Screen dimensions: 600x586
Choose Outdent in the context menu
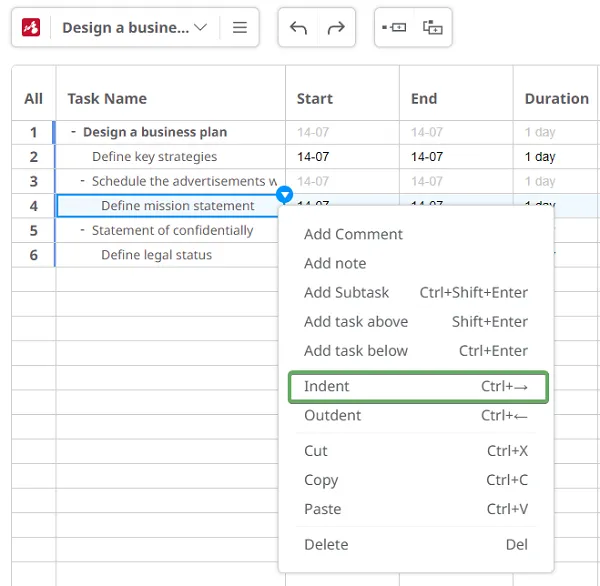[333, 415]
